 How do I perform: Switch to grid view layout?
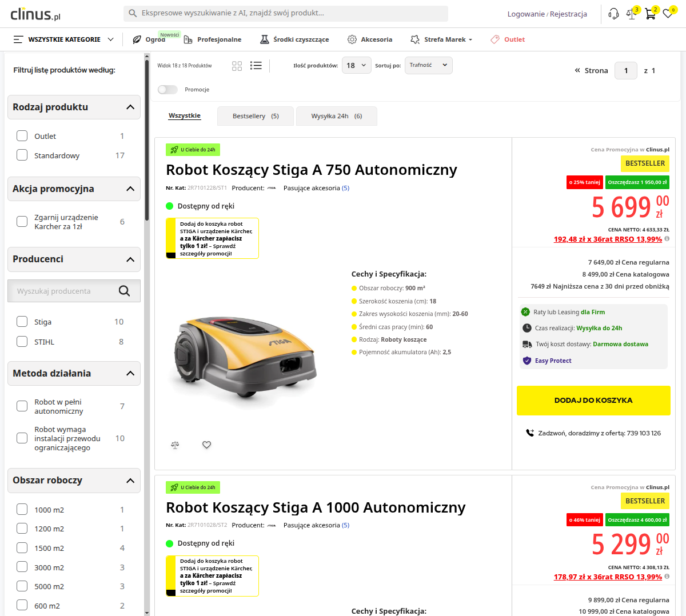(237, 66)
